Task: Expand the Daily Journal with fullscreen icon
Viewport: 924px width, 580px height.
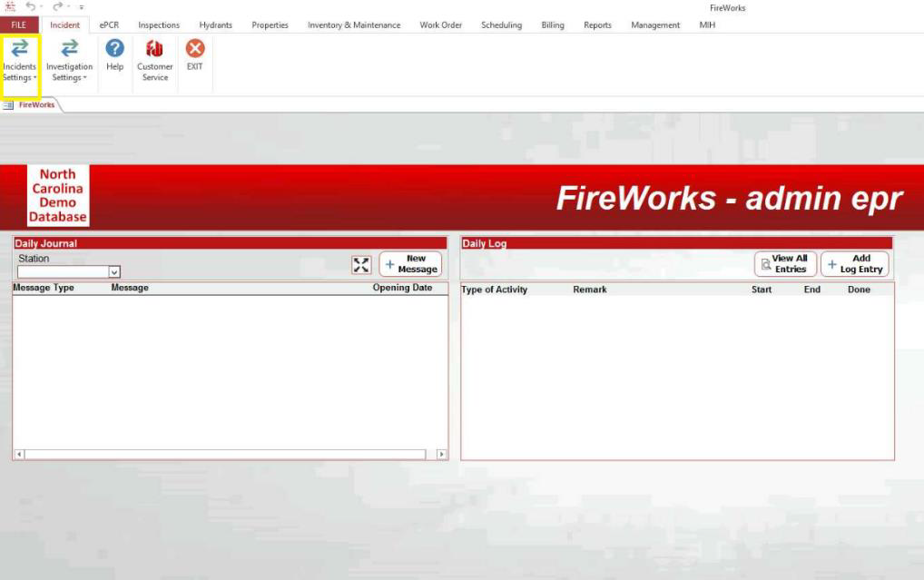Action: tap(361, 265)
